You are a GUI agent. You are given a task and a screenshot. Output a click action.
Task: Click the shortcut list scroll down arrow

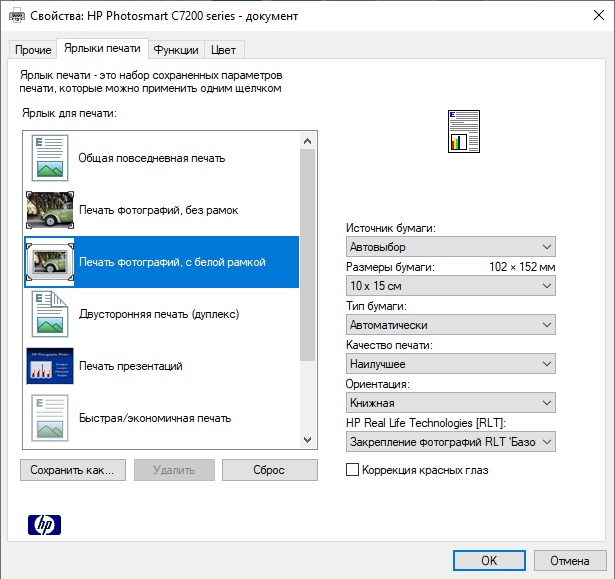click(308, 440)
